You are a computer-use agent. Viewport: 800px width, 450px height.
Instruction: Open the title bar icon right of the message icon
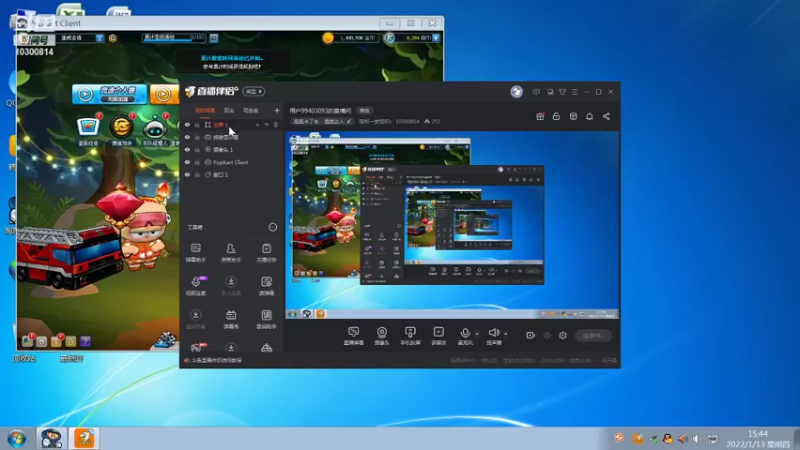(x=550, y=92)
